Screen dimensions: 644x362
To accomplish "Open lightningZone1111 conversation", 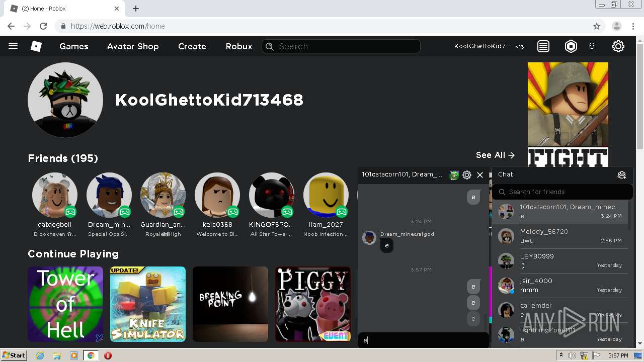I will 560,334.
